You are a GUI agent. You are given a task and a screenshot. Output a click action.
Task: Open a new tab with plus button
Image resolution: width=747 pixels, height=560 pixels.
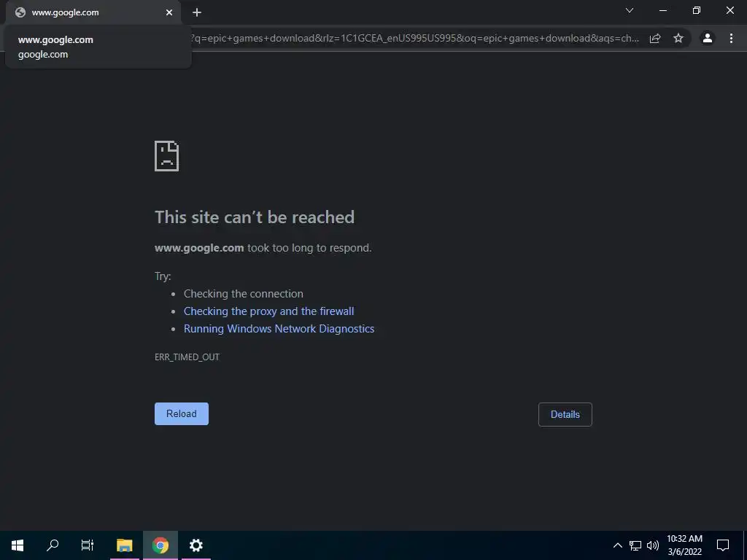coord(197,12)
